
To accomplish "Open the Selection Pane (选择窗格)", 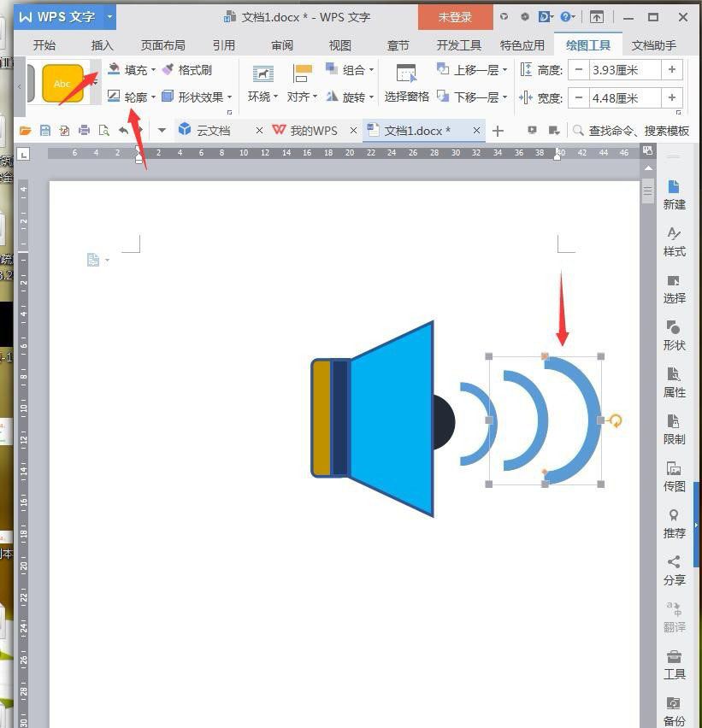I will click(406, 84).
